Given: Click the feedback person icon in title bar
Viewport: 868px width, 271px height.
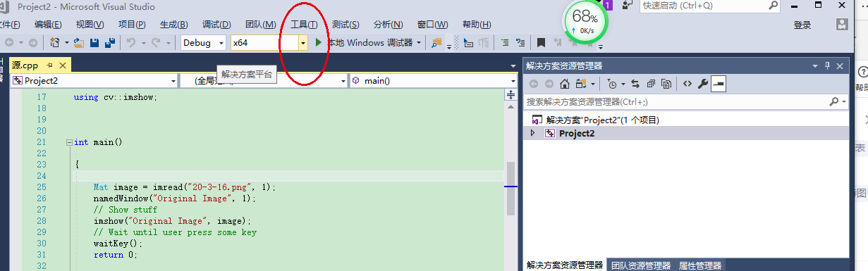Looking at the screenshot, I should (627, 6).
